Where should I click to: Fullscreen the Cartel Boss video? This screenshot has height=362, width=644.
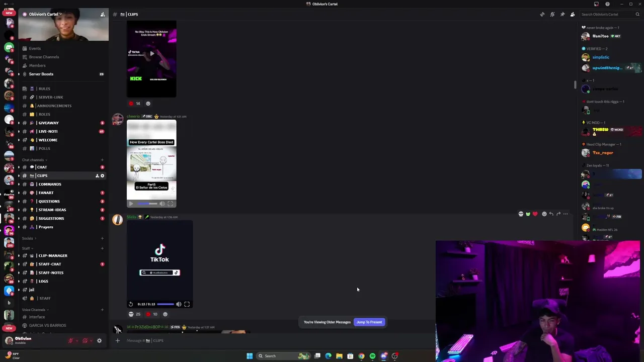coord(170,204)
